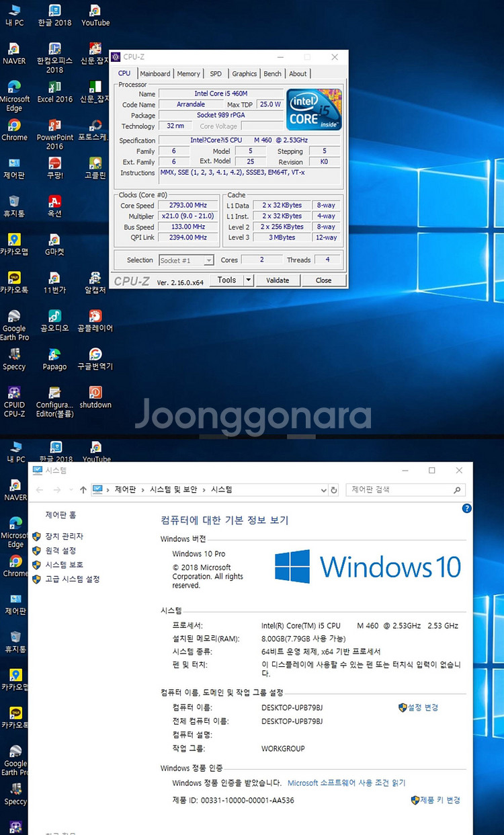
Task: Go back in the 시스템 window
Action: pos(40,490)
